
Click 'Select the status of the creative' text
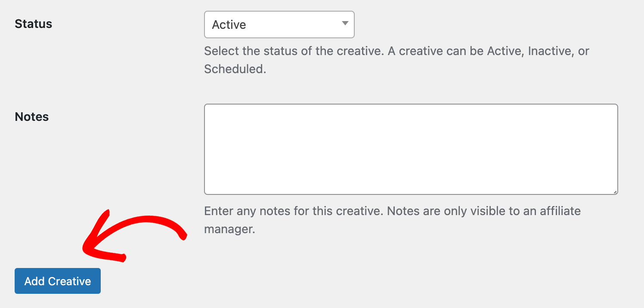293,51
